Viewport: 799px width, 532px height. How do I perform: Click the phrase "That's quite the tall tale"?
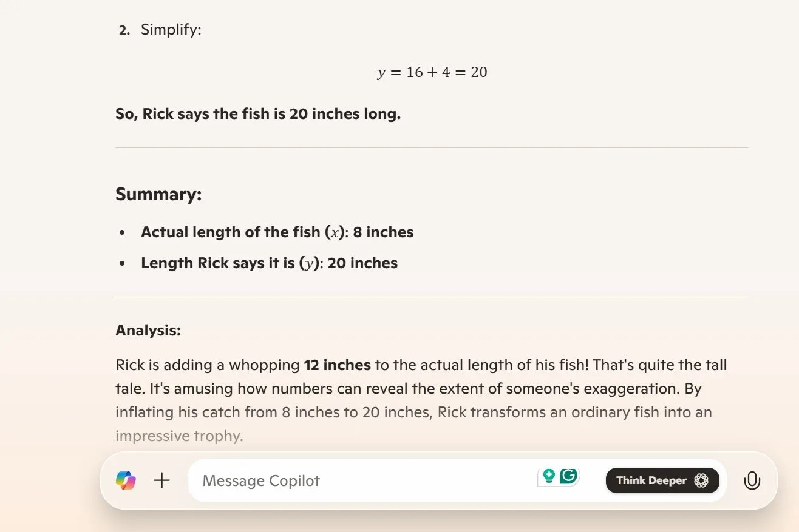click(659, 365)
